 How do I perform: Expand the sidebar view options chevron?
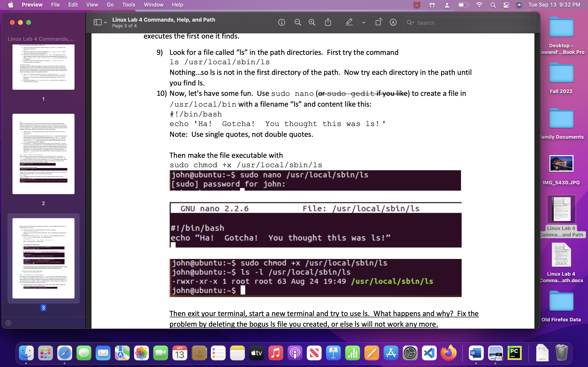click(105, 23)
